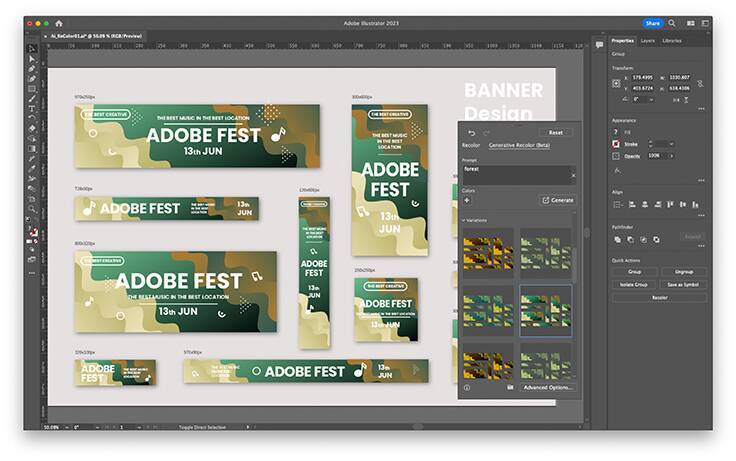Add a color with the plus icon
736x461 pixels.
click(x=467, y=200)
